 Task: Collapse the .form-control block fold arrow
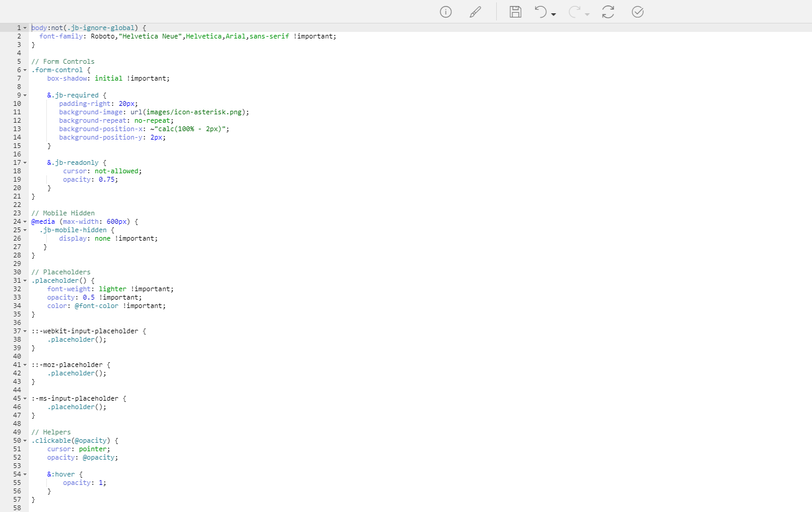[x=25, y=70]
